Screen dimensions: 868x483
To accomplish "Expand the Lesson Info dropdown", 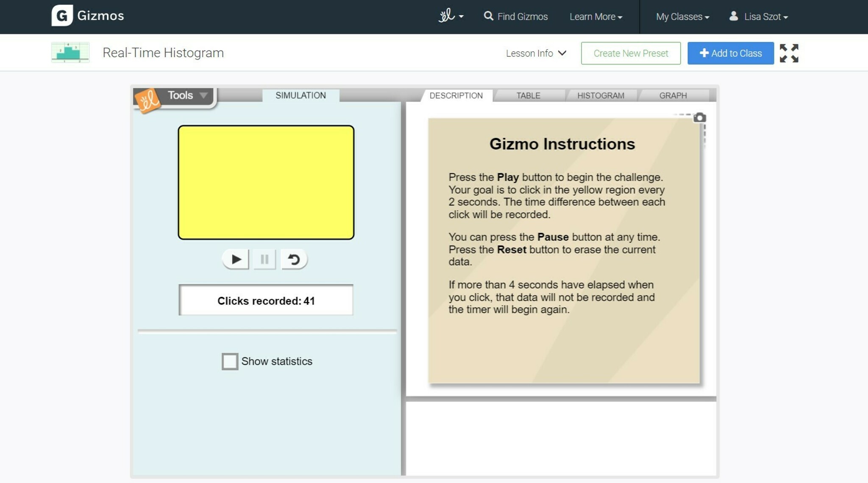I will pos(536,53).
